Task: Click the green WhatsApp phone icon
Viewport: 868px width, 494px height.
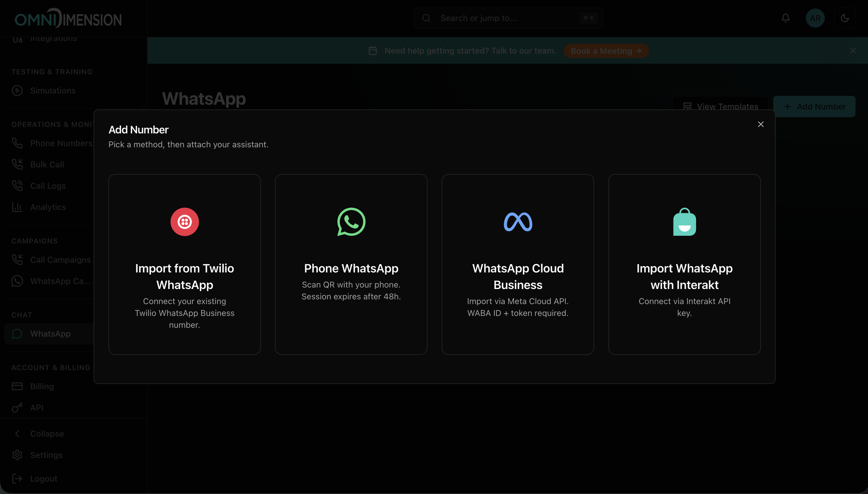Action: [351, 222]
